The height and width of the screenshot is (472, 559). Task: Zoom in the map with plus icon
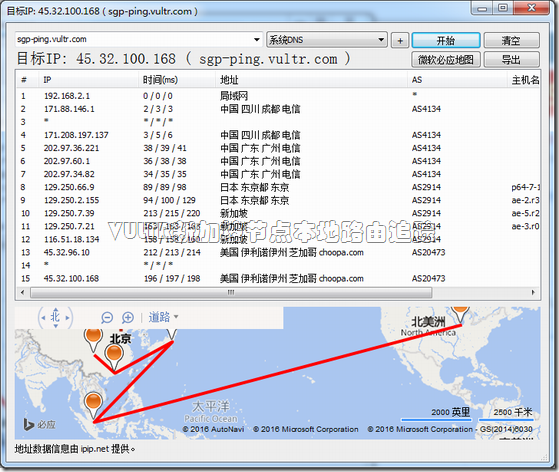point(128,317)
